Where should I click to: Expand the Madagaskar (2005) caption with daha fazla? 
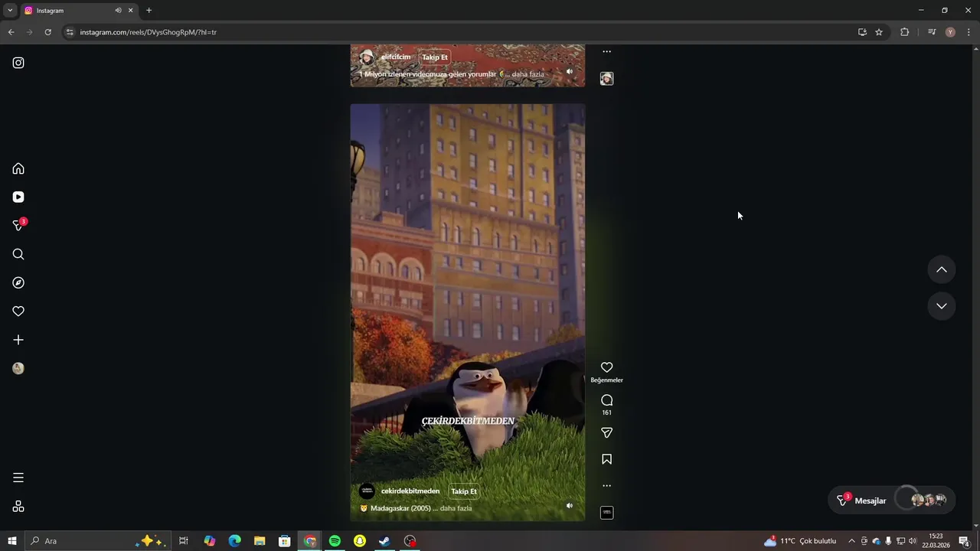456,508
